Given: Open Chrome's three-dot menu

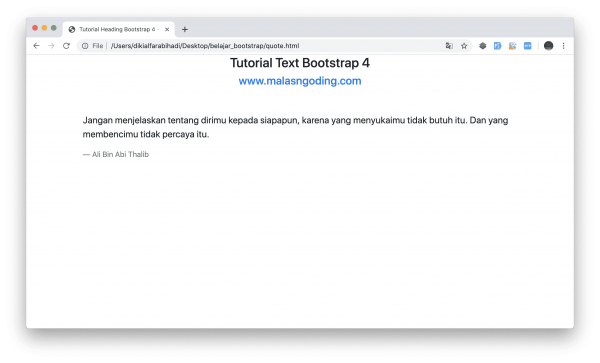Looking at the screenshot, I should point(563,46).
